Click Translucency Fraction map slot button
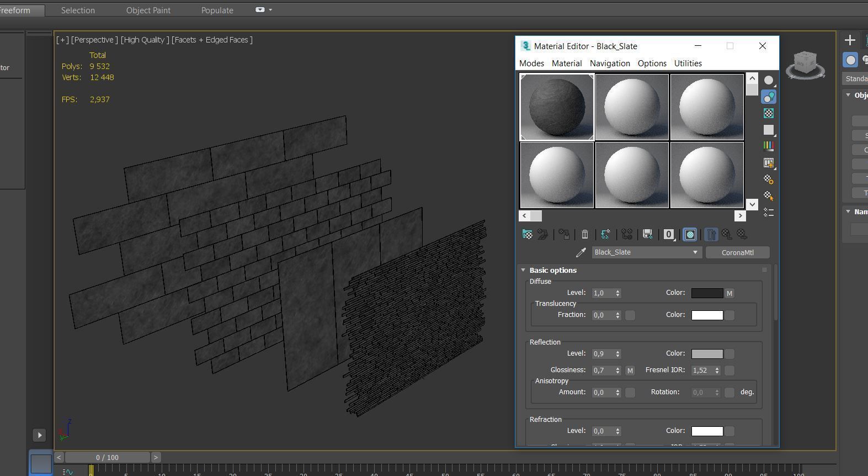The image size is (868, 476). point(630,315)
